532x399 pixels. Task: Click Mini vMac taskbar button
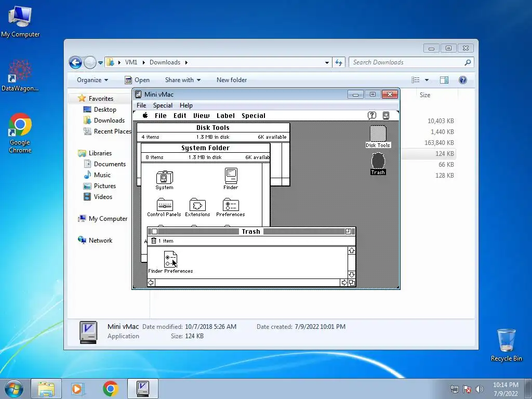pos(142,389)
